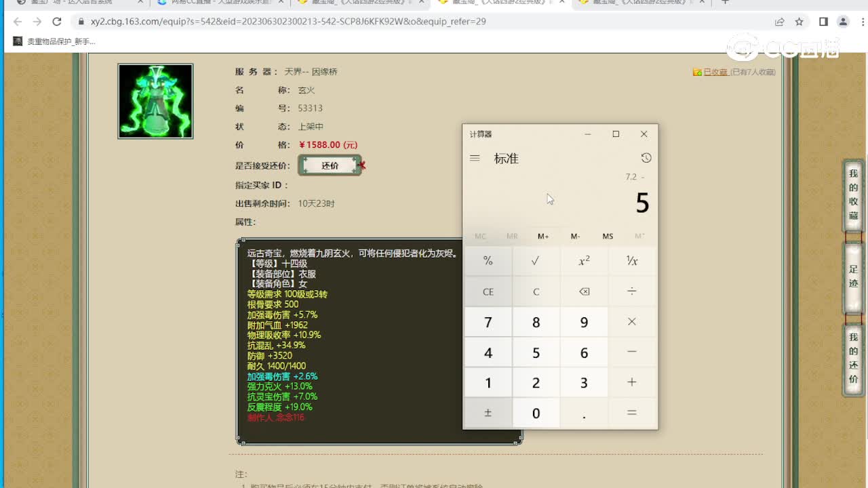
Task: Open the 我的还价 side tab
Action: (853, 358)
